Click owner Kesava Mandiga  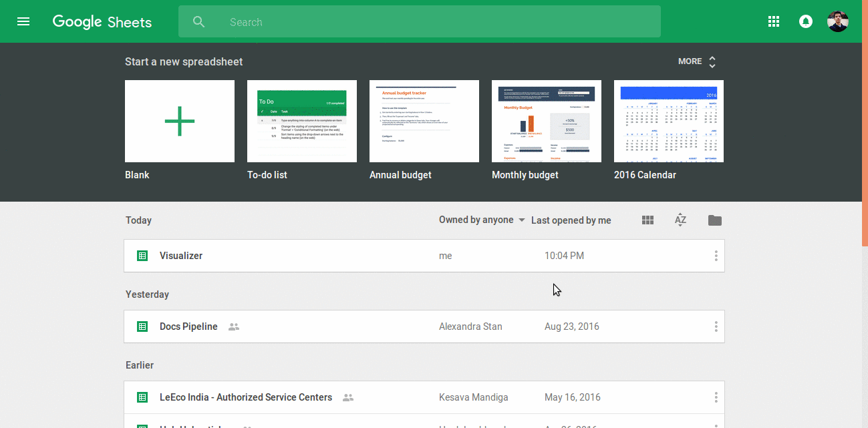[474, 398]
